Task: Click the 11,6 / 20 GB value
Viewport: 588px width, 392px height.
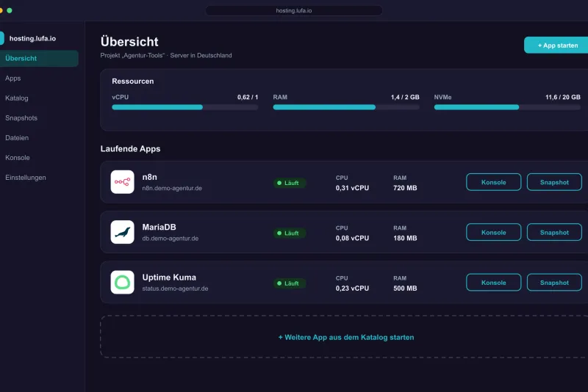Action: coord(563,98)
